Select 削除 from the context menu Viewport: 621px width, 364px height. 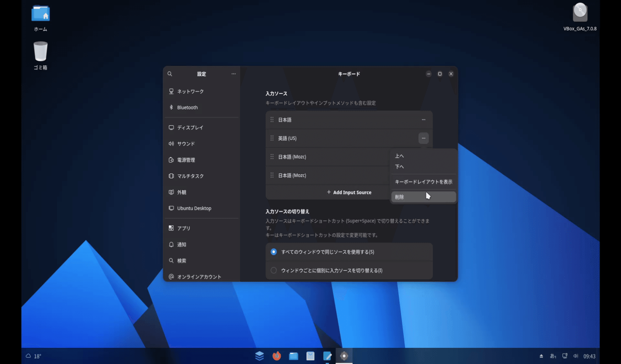[x=399, y=197]
